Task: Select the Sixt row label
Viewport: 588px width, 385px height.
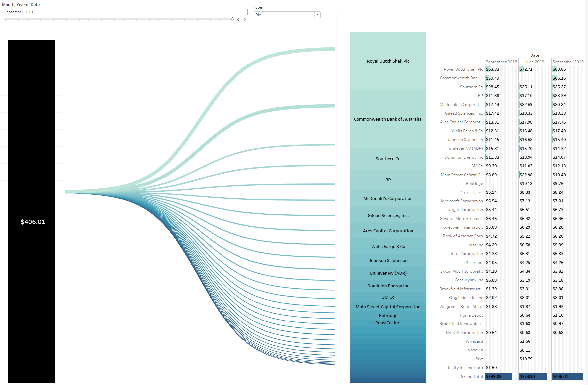Action: [479, 359]
